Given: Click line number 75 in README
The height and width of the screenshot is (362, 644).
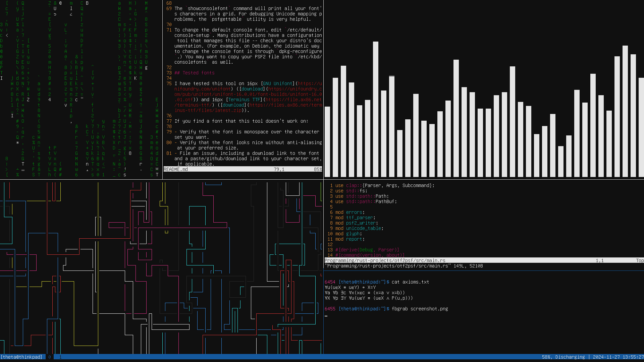Looking at the screenshot, I should (x=169, y=83).
